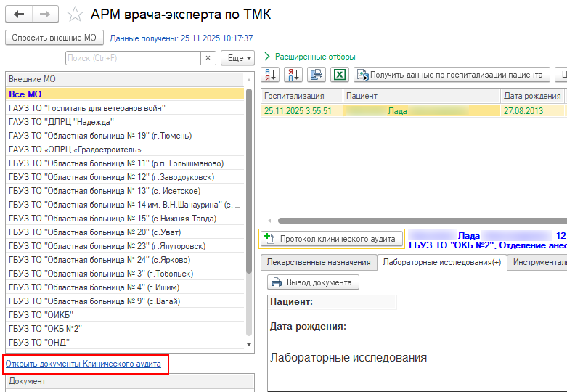567x392 pixels.
Task: Open 'Открыть документы Клинического аудита' link
Action: [x=83, y=364]
